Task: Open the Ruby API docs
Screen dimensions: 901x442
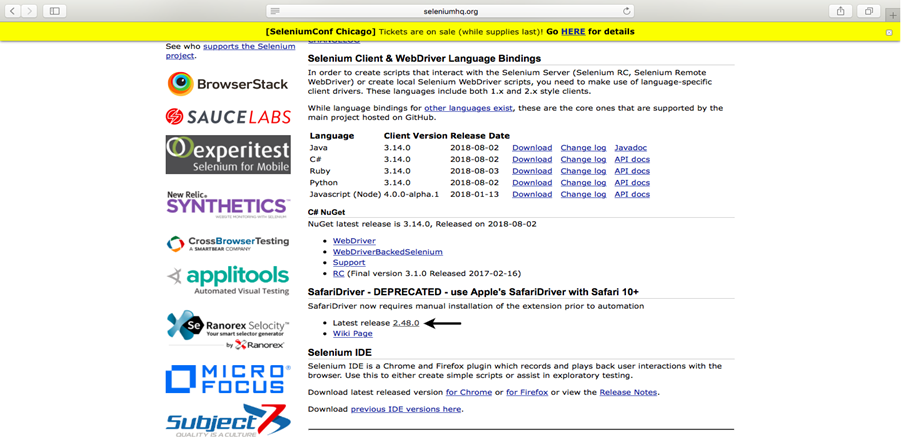Action: 632,171
